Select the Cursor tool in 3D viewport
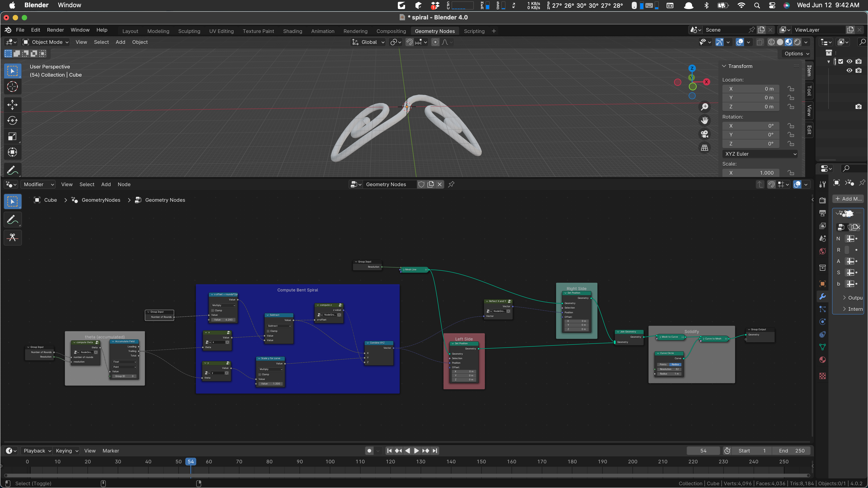 (x=12, y=87)
